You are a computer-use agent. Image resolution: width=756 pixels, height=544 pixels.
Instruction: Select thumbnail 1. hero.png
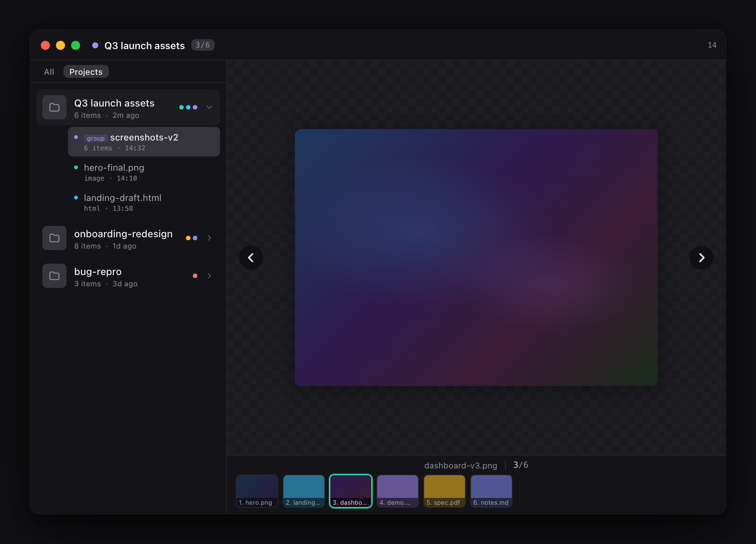tap(257, 491)
